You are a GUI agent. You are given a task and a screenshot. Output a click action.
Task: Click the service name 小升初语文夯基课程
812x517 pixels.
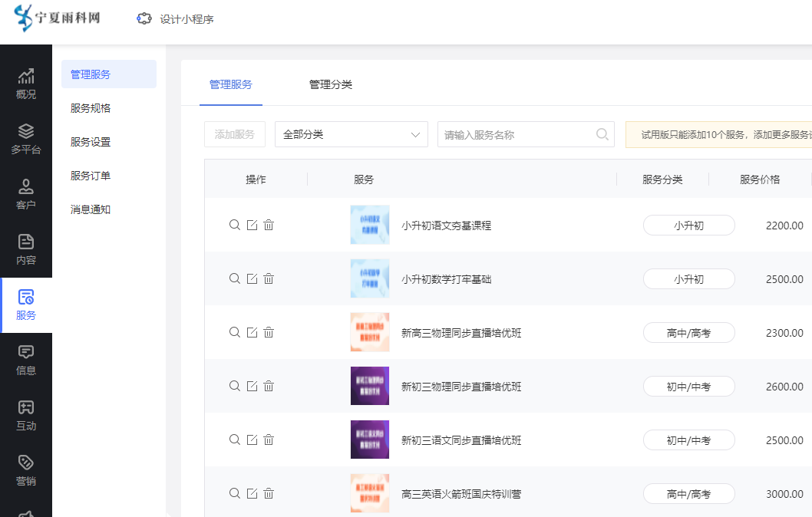pyautogui.click(x=447, y=226)
